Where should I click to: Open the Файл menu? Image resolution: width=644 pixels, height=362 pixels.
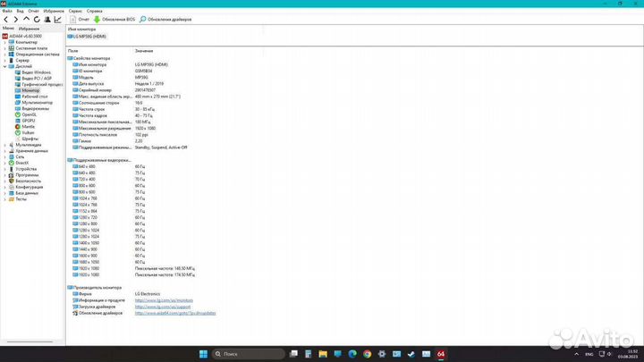click(x=7, y=11)
